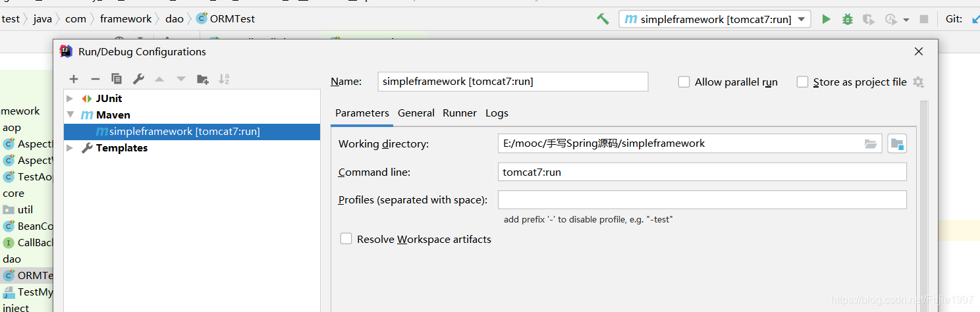The width and height of the screenshot is (980, 312).
Task: Open dropdown arrow beside profiler icon
Action: tap(906, 20)
